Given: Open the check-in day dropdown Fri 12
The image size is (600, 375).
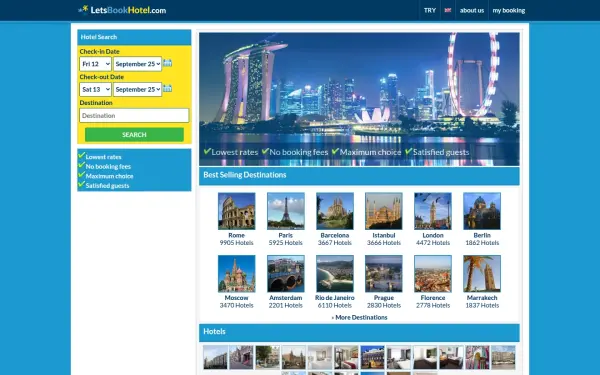Looking at the screenshot, I should (95, 64).
